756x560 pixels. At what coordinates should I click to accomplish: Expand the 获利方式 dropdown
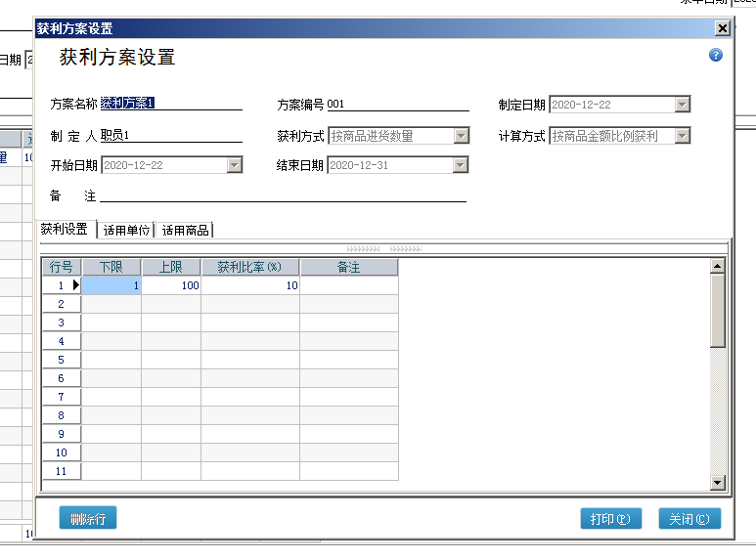coord(462,136)
